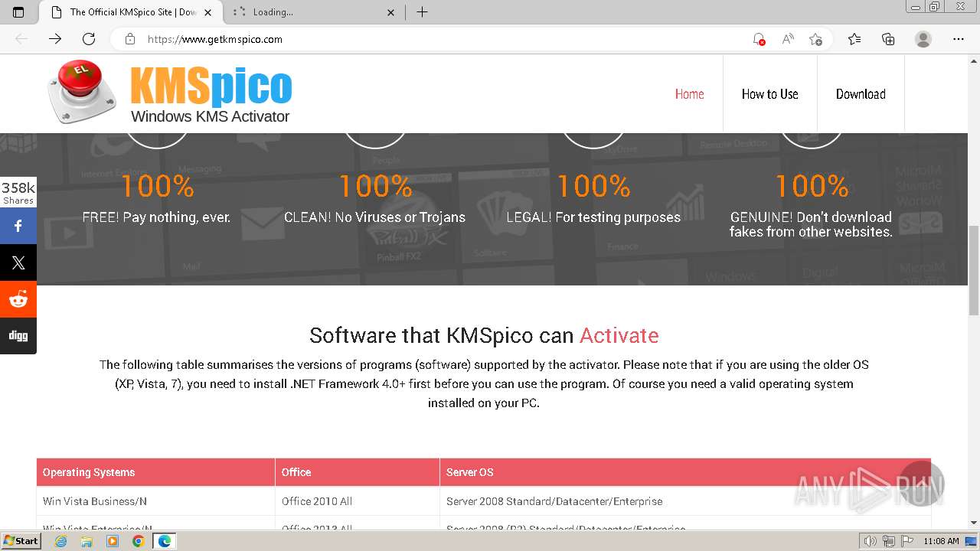Go forward with the browser forward arrow
Image resolution: width=980 pixels, height=551 pixels.
point(55,39)
